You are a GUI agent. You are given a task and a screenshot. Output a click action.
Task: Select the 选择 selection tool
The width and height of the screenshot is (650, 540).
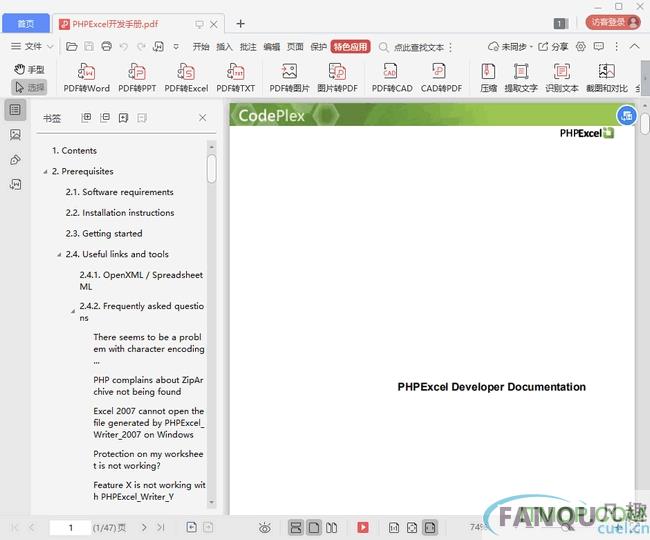[29, 87]
